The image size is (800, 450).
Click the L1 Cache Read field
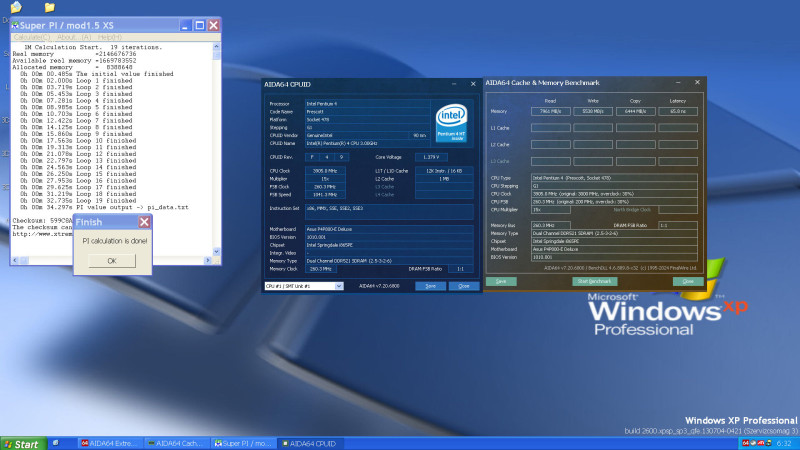point(551,128)
